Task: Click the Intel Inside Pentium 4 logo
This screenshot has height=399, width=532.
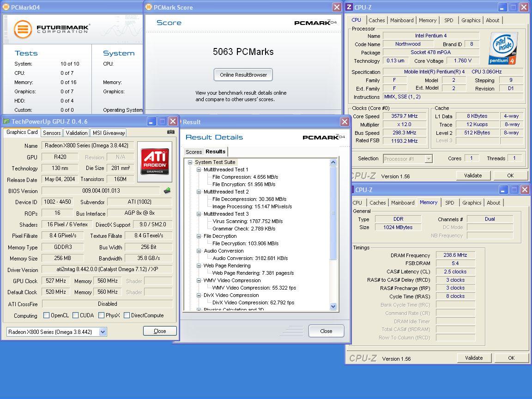Action: click(x=503, y=48)
